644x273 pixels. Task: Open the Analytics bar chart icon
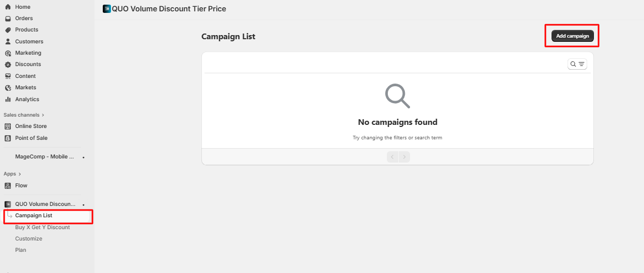coord(8,99)
